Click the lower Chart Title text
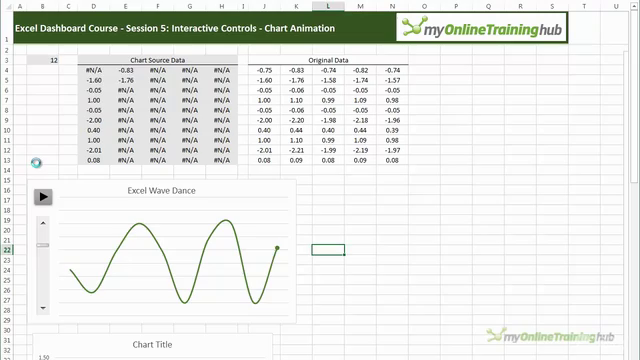 click(x=152, y=344)
